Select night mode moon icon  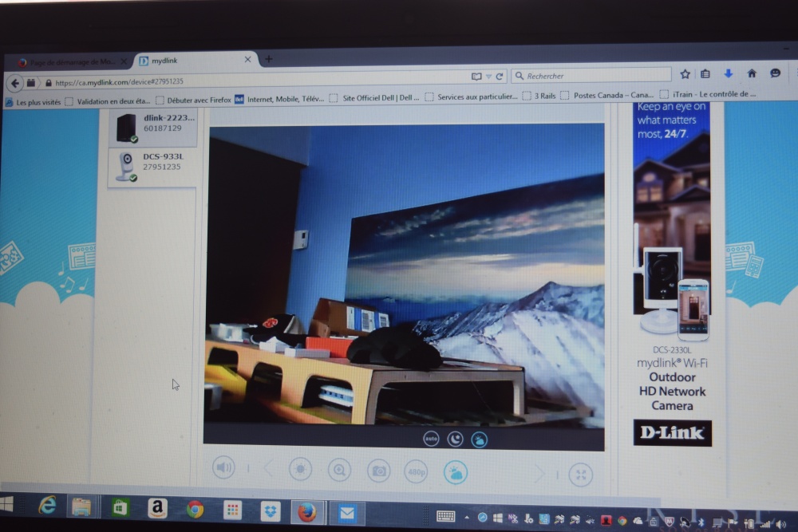point(455,439)
